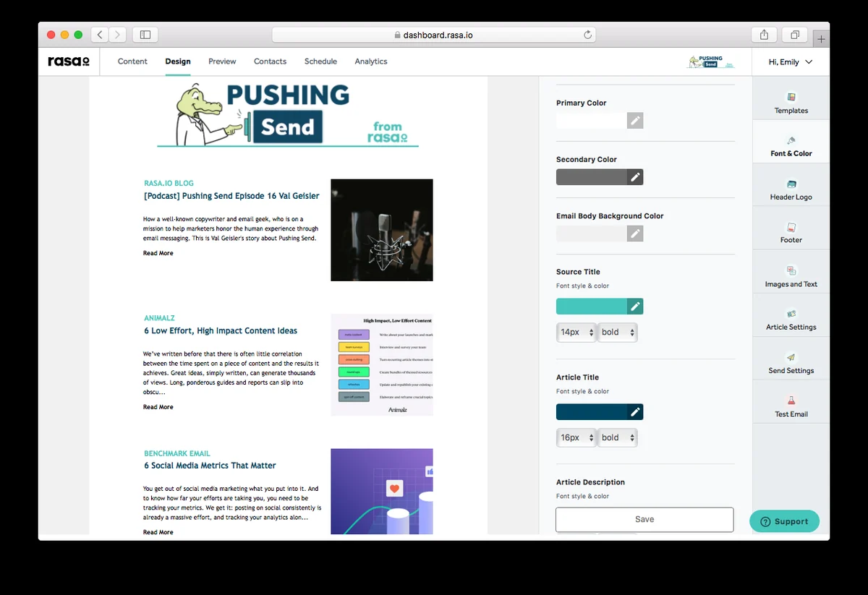The height and width of the screenshot is (595, 868).
Task: Open Source Title bold style dropdown
Action: tap(618, 333)
